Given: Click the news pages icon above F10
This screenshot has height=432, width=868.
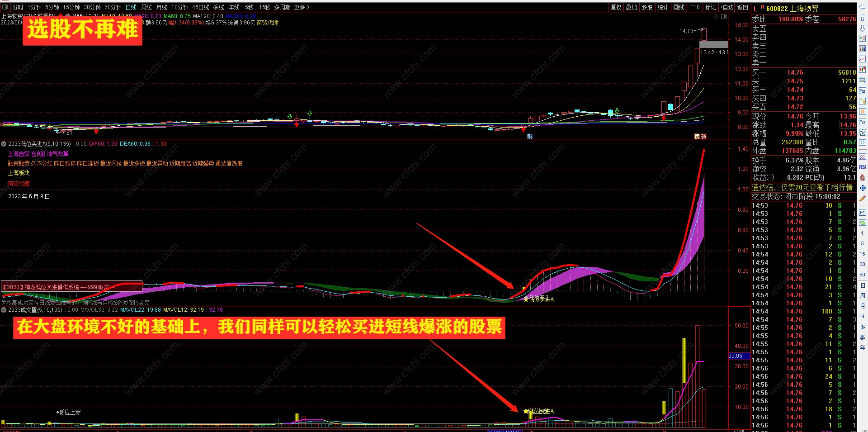Looking at the screenshot, I should tap(862, 80).
